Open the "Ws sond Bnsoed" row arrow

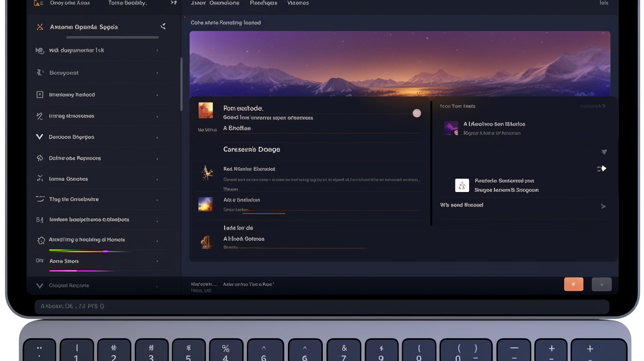603,206
